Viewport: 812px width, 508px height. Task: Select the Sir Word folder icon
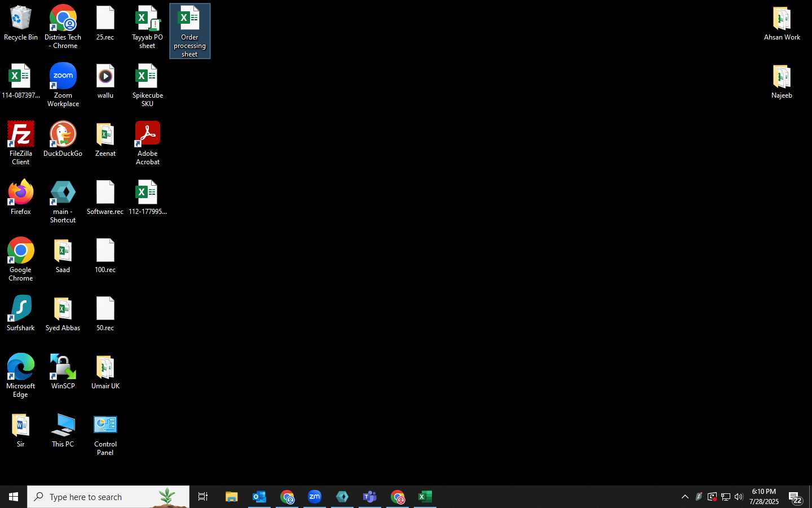(x=21, y=430)
